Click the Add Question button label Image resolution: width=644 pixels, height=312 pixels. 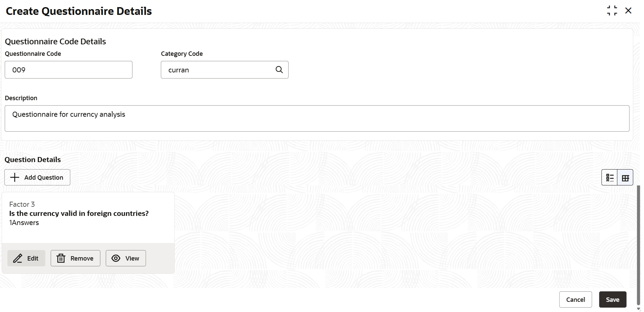(44, 177)
